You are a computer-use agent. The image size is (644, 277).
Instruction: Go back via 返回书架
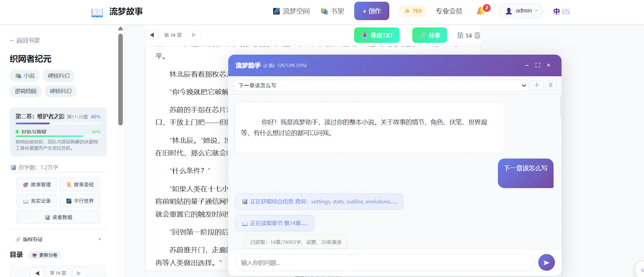[25, 40]
